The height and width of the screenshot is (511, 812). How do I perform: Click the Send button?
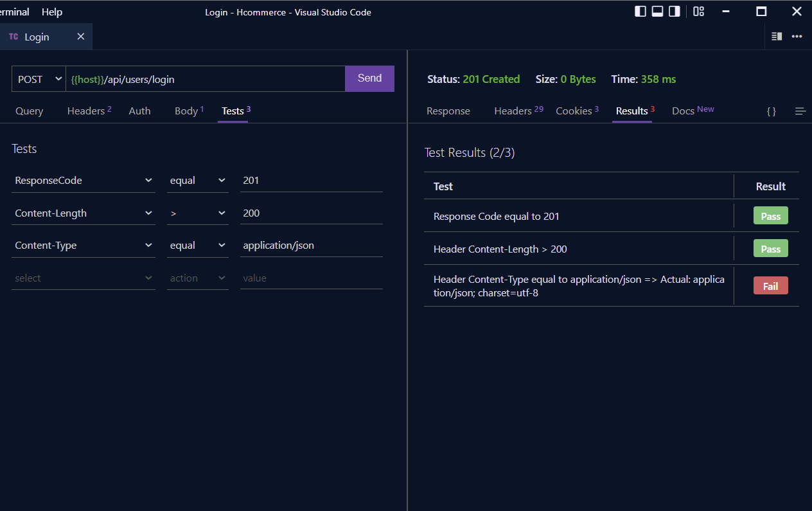369,78
